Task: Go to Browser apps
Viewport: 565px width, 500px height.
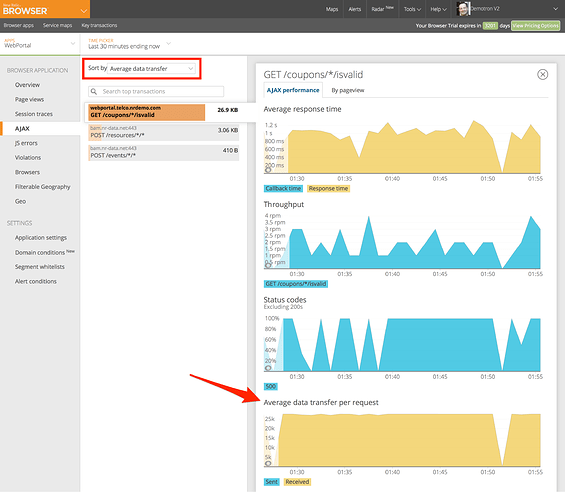Action: tap(18, 25)
